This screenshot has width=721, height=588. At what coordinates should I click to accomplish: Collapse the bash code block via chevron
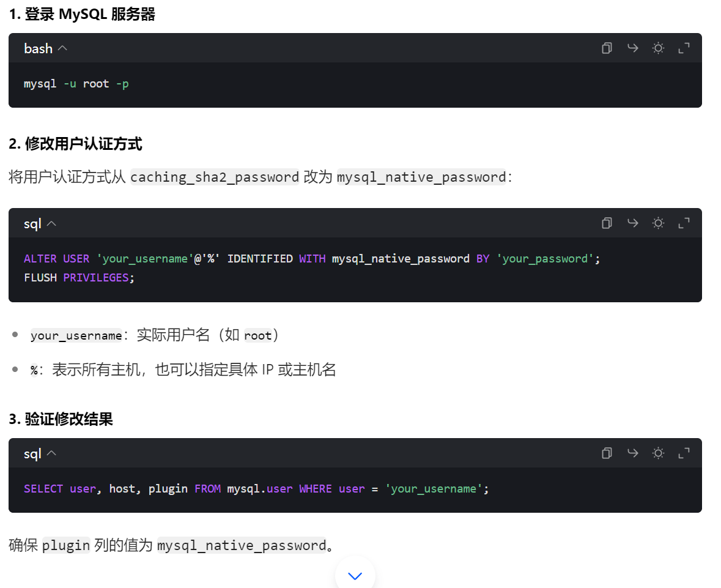coord(62,48)
